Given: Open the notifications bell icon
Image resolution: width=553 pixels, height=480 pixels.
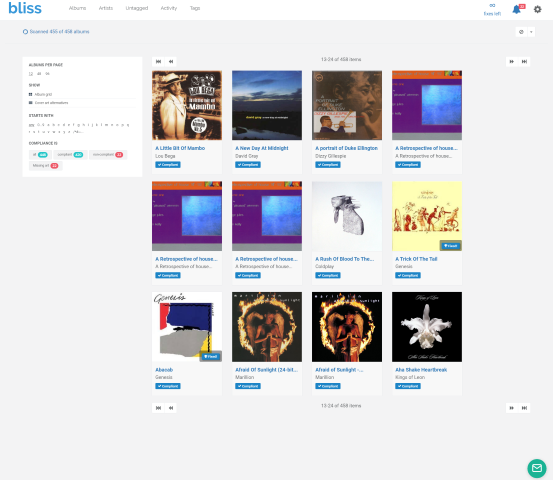Looking at the screenshot, I should (x=516, y=10).
